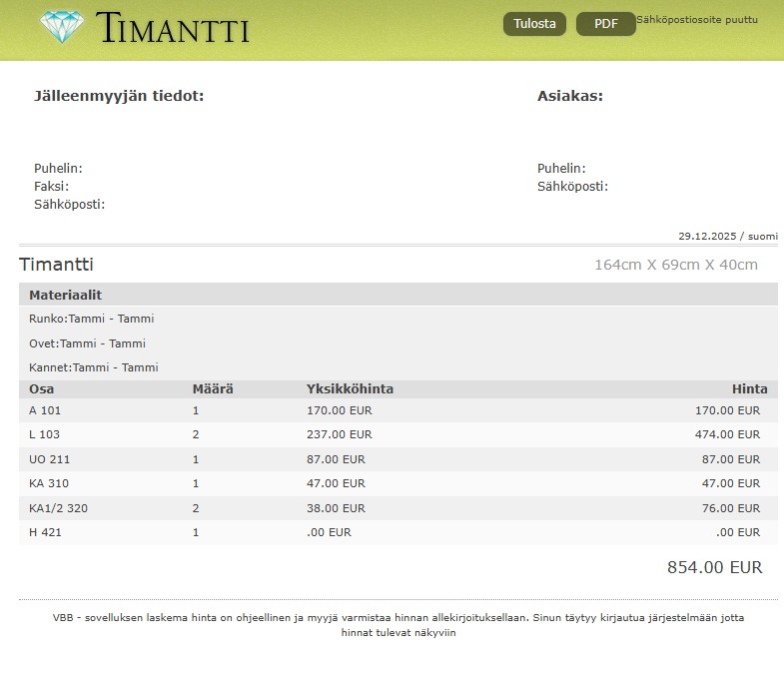Click the 'Sähköpostiosoite puuttu' notice

697,20
